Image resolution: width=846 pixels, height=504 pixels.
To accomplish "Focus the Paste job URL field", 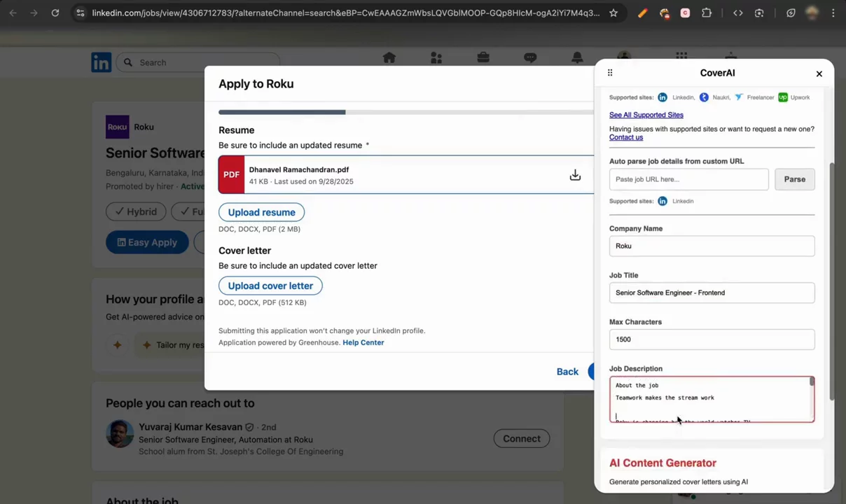I will pos(688,179).
